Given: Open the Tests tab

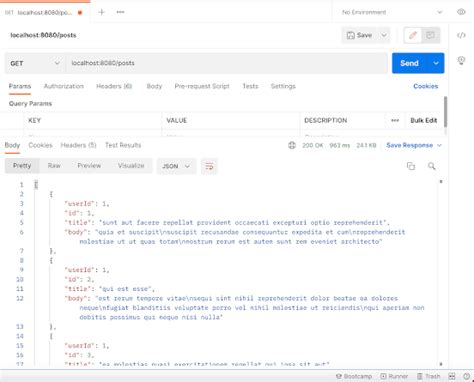Looking at the screenshot, I should point(250,86).
